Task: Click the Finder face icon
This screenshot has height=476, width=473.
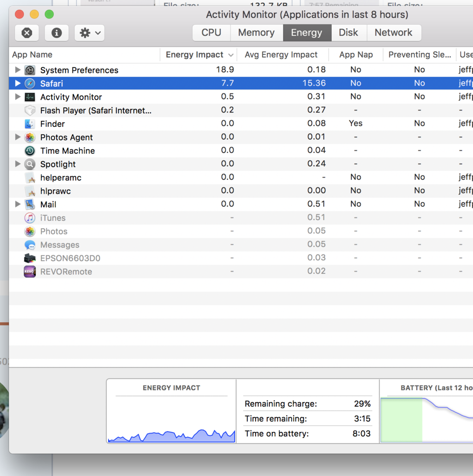Action: [x=30, y=124]
